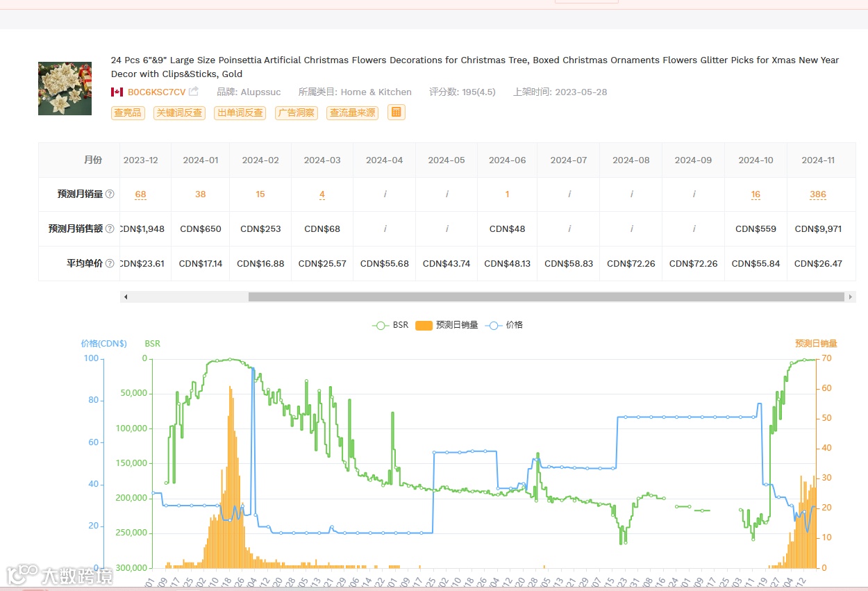Click the 出单词反查 button

(240, 113)
